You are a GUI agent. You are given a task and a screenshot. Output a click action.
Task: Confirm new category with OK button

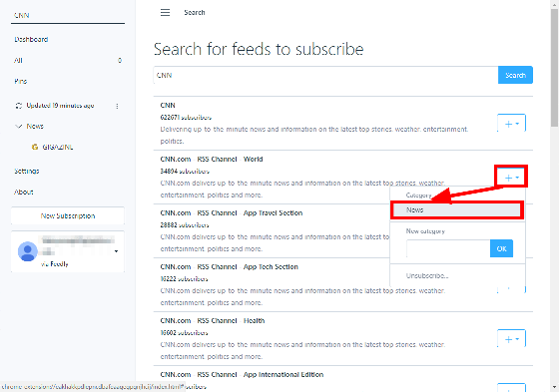[501, 248]
